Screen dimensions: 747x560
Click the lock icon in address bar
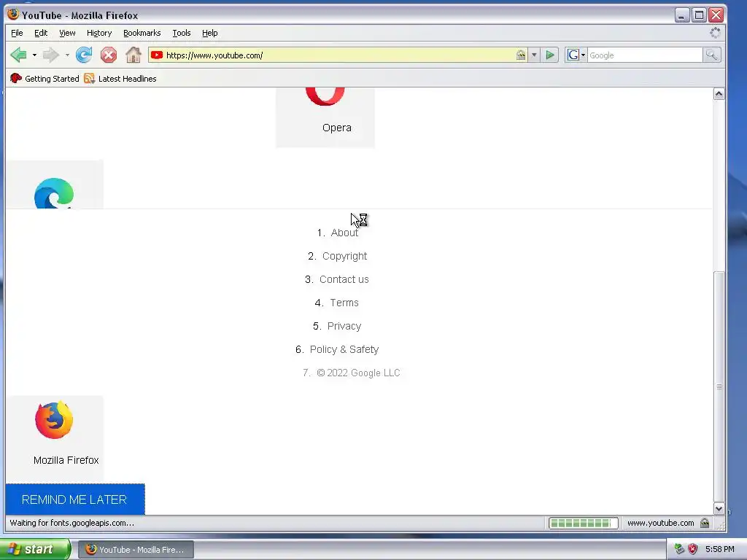click(x=521, y=55)
